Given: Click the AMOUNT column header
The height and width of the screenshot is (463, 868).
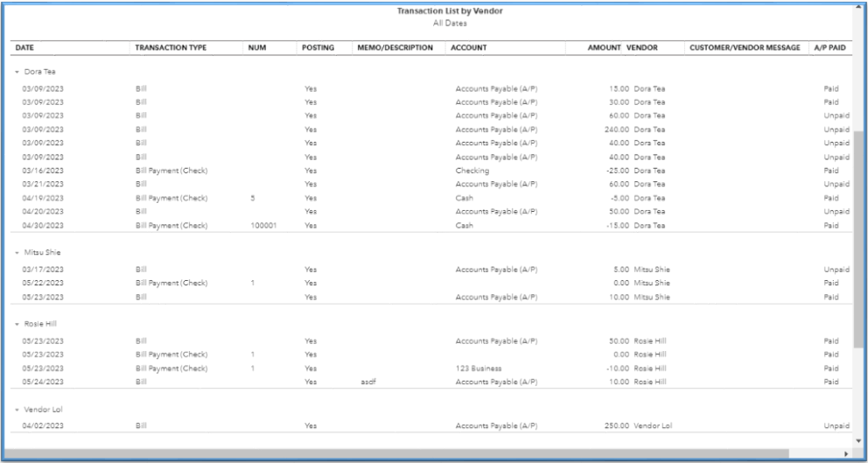Looking at the screenshot, I should click(x=604, y=47).
